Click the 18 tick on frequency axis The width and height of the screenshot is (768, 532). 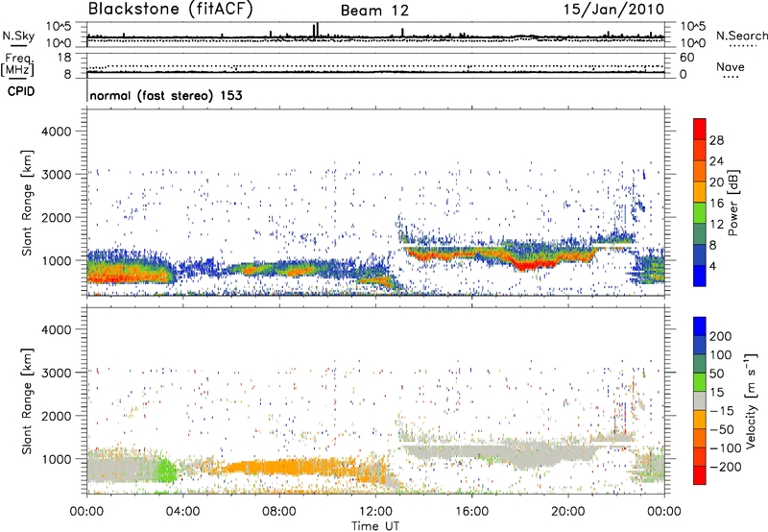click(x=64, y=58)
